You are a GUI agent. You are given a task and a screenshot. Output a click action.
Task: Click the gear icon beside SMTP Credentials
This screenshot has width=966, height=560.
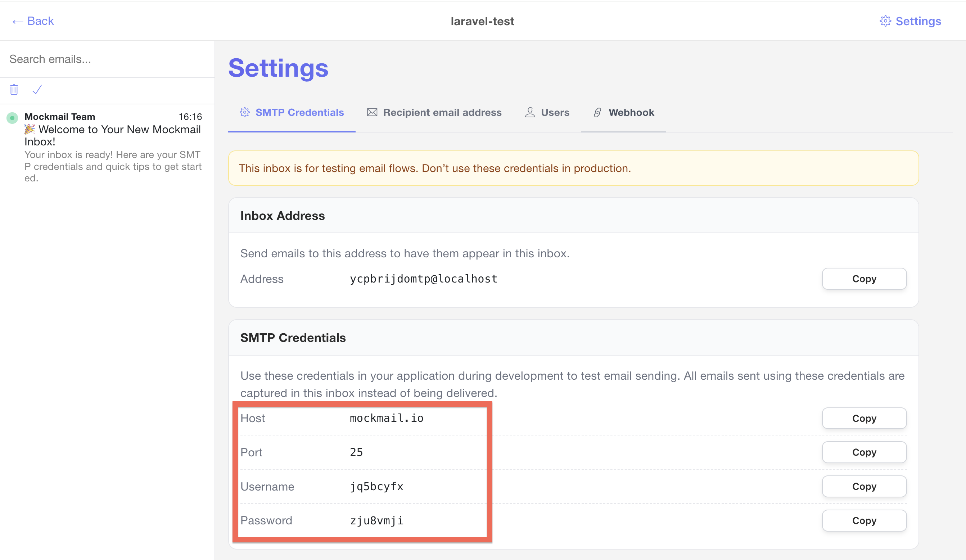coord(245,112)
